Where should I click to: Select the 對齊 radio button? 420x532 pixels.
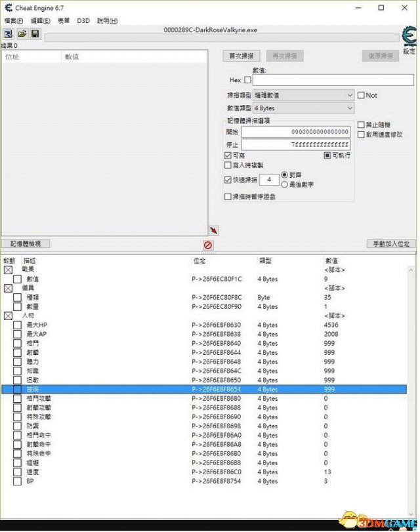285,174
